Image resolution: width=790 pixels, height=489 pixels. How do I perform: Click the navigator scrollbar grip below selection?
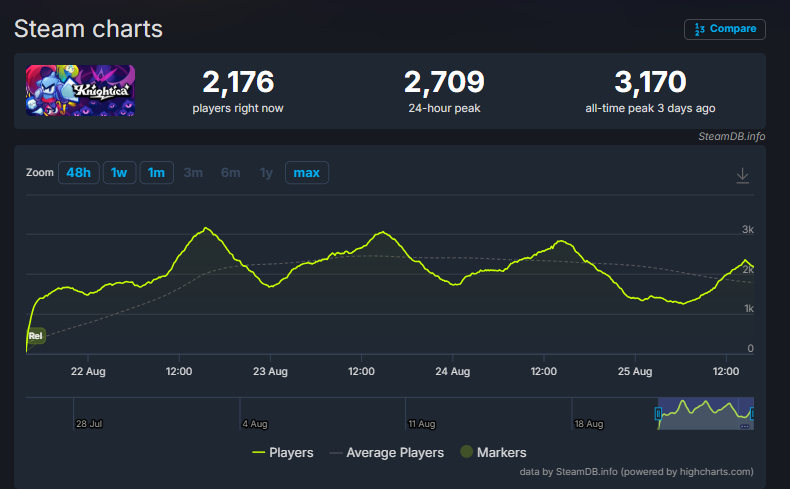pyautogui.click(x=745, y=427)
